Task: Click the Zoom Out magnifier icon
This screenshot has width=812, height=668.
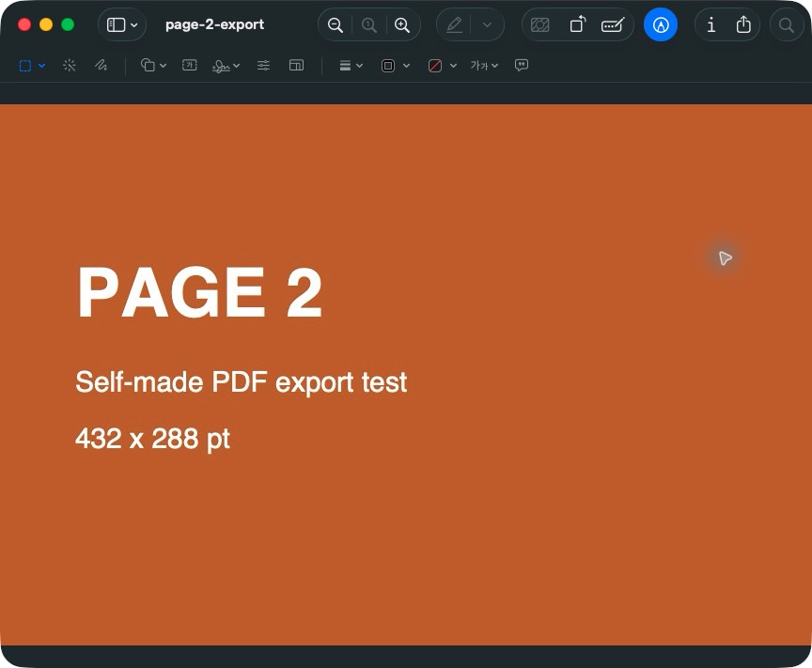Action: point(336,24)
